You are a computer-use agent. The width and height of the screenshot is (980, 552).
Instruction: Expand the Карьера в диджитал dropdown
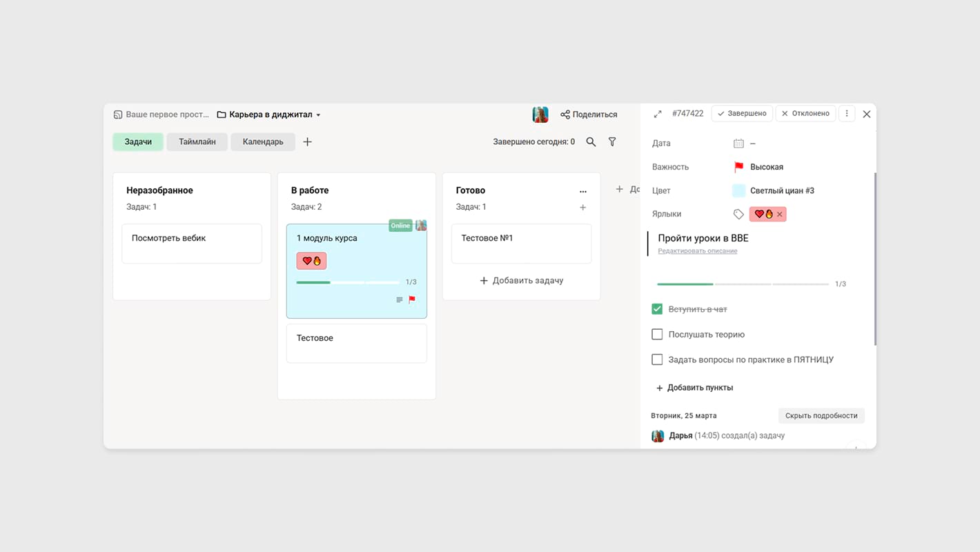tap(318, 115)
